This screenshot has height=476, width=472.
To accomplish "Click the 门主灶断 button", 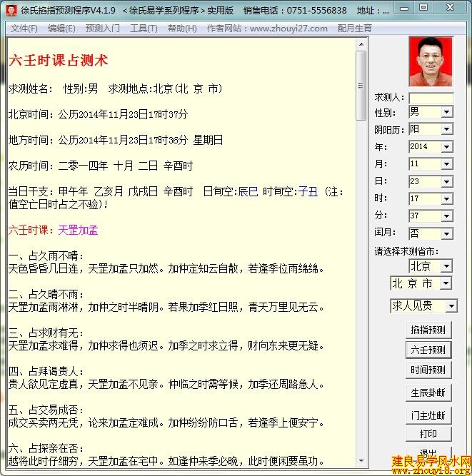I will (428, 415).
